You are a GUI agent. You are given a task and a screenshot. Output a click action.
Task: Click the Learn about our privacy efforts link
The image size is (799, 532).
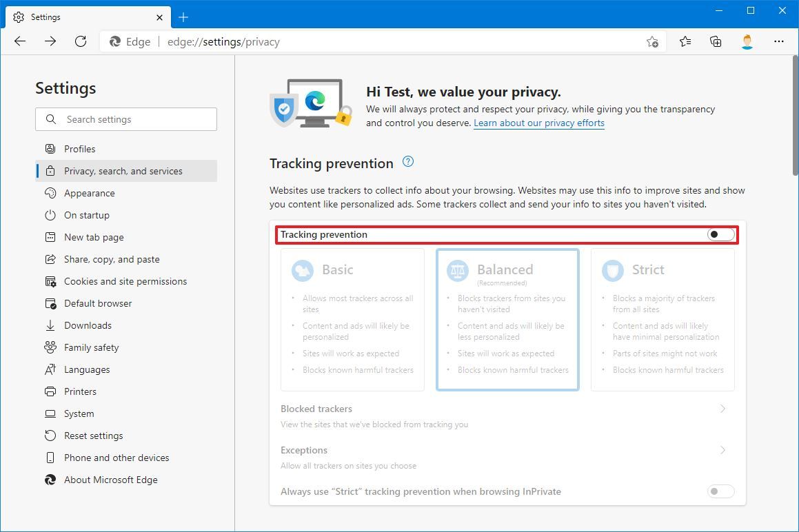(x=538, y=123)
